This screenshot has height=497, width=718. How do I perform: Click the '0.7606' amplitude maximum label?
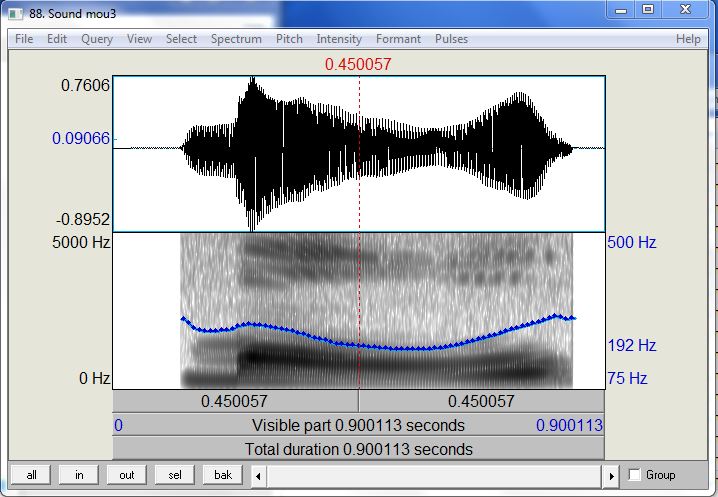[x=85, y=86]
